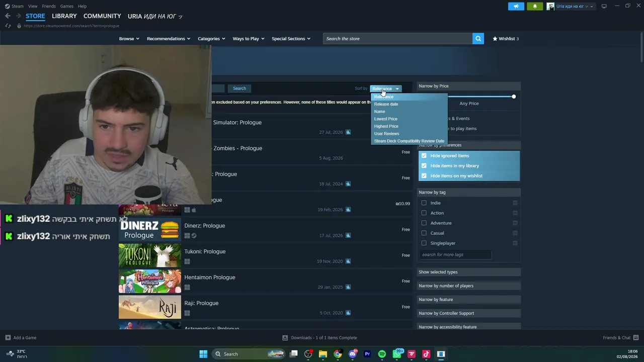Click the review thumbs-up icon for 19 Feb, 2026
This screenshot has height=362, width=644.
pos(348,210)
